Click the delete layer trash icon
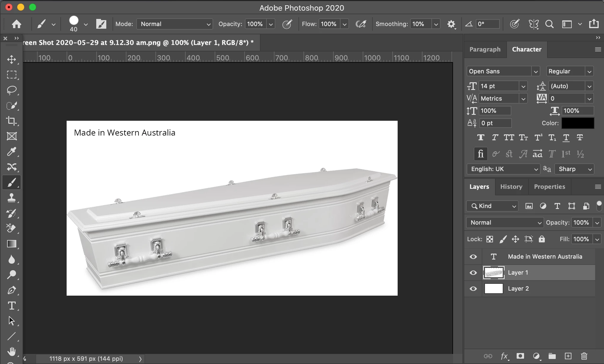Viewport: 604px width, 364px height. [x=584, y=356]
